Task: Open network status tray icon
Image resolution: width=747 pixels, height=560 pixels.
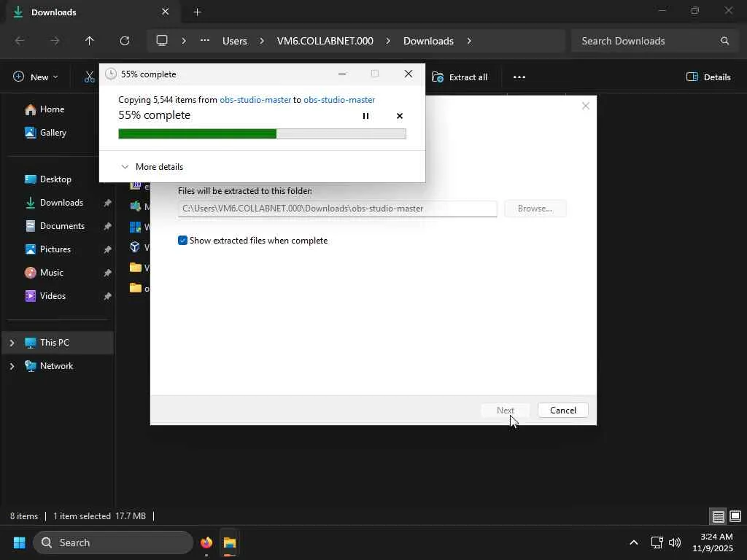Action: tap(657, 542)
